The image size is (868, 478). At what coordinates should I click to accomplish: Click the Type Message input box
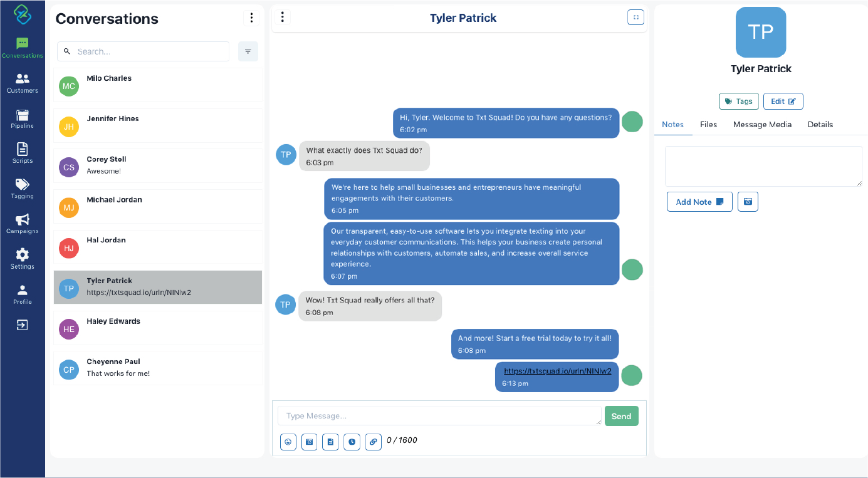point(439,416)
